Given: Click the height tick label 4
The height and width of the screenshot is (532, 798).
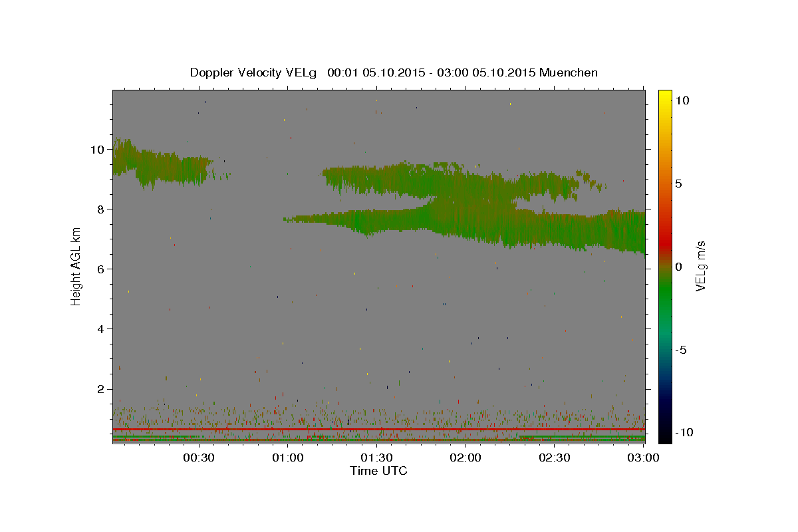Looking at the screenshot, I should click(x=101, y=329).
